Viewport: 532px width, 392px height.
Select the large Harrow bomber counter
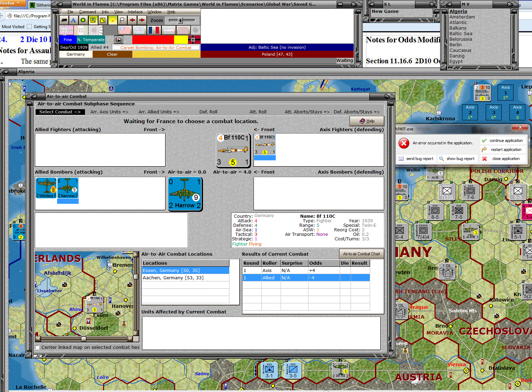pos(185,194)
